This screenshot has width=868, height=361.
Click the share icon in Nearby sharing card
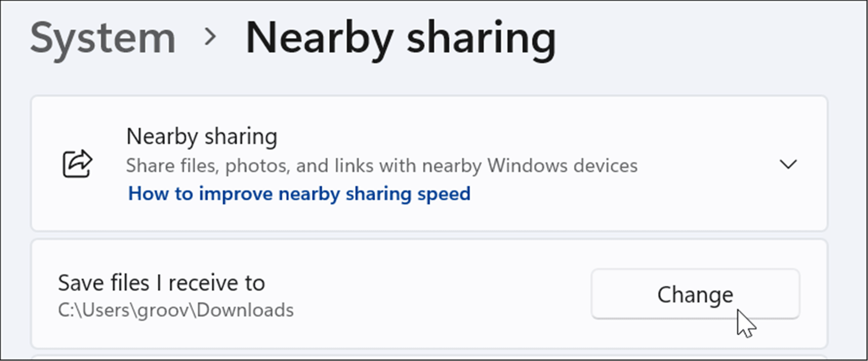tap(78, 164)
